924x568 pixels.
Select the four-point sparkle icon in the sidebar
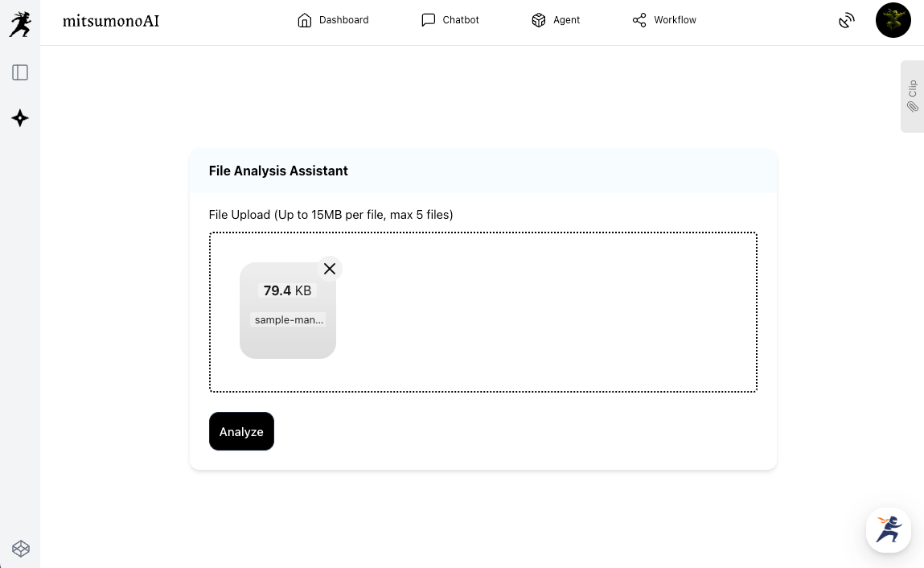(x=20, y=118)
